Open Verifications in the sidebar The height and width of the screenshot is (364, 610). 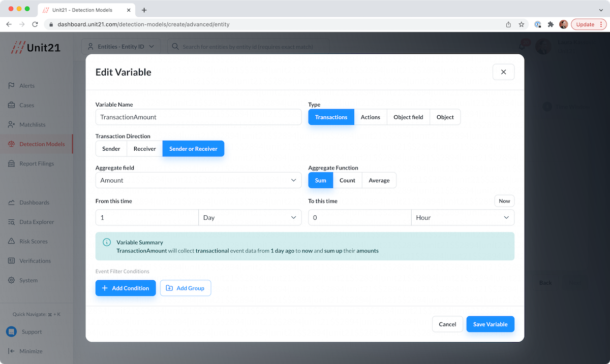coord(35,260)
